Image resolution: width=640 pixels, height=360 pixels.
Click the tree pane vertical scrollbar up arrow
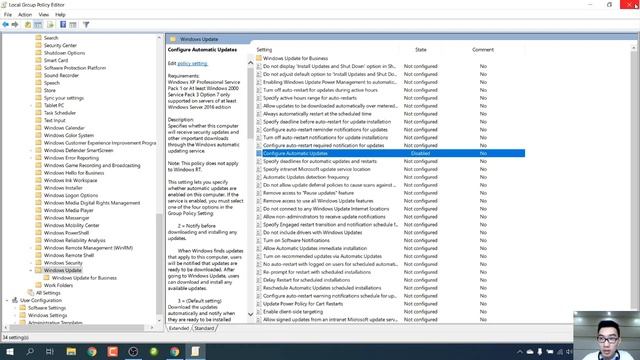159,38
